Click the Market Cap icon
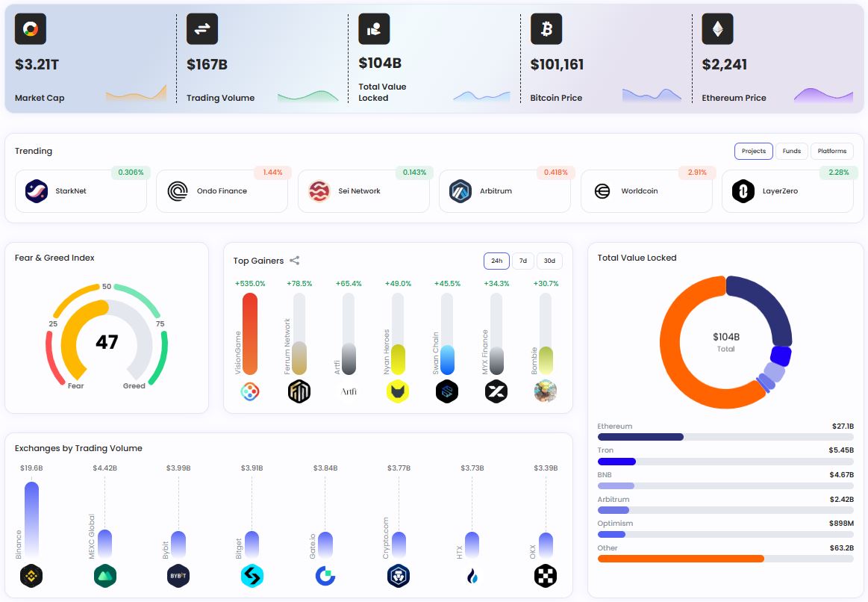The height and width of the screenshot is (602, 868). click(x=31, y=29)
